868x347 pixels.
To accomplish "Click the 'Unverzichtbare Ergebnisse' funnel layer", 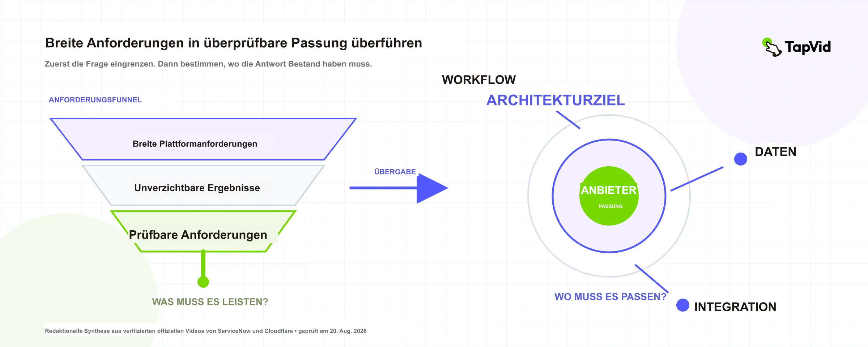I will pos(203,185).
